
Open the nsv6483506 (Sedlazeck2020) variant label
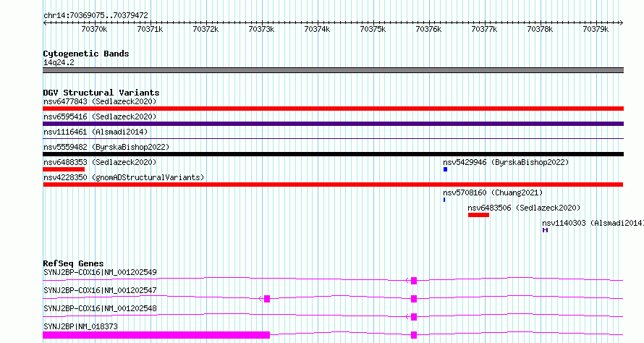[x=524, y=208]
